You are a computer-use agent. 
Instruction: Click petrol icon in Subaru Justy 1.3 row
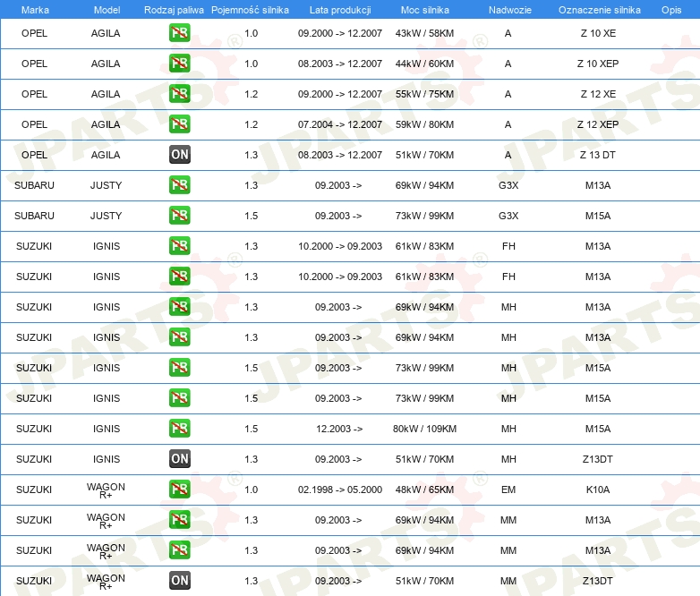click(179, 185)
